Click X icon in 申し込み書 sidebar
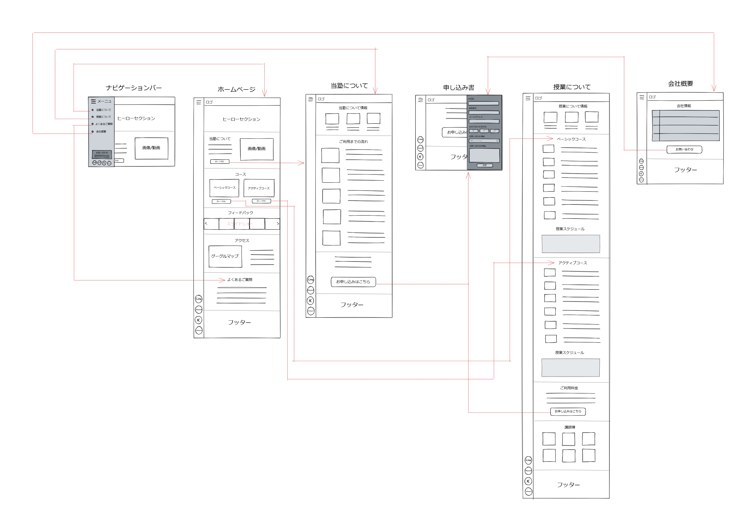The width and height of the screenshot is (756, 532). tap(420, 157)
